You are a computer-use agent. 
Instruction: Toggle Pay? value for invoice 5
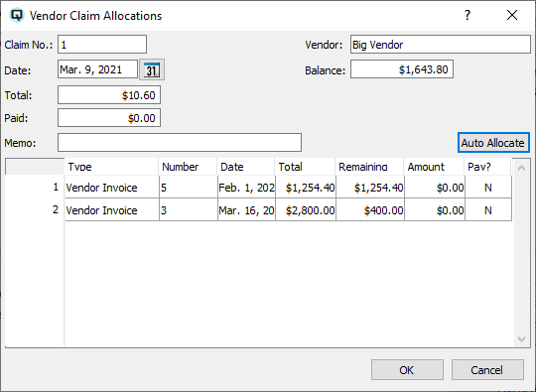(488, 188)
